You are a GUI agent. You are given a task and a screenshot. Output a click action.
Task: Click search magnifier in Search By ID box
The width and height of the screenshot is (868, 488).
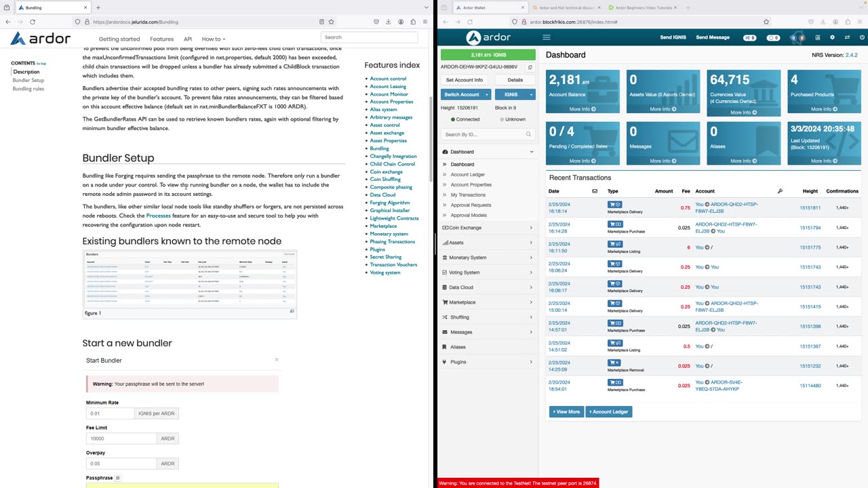click(x=529, y=134)
